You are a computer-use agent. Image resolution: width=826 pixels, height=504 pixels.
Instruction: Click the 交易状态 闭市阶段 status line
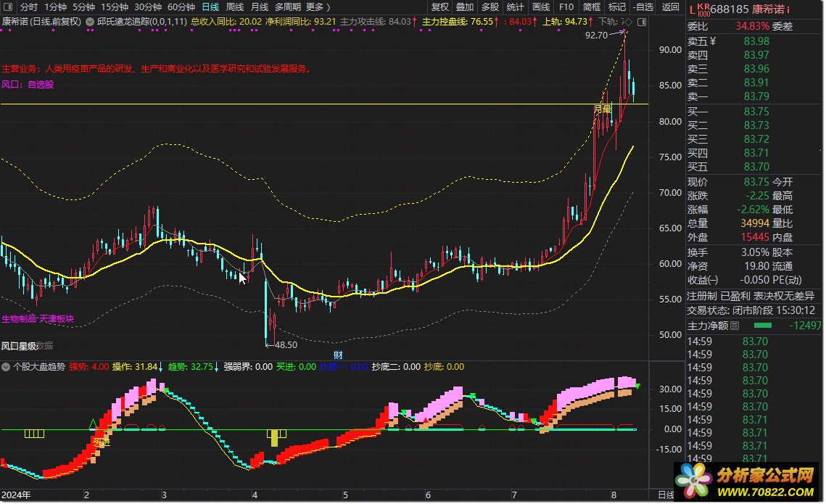pos(751,310)
